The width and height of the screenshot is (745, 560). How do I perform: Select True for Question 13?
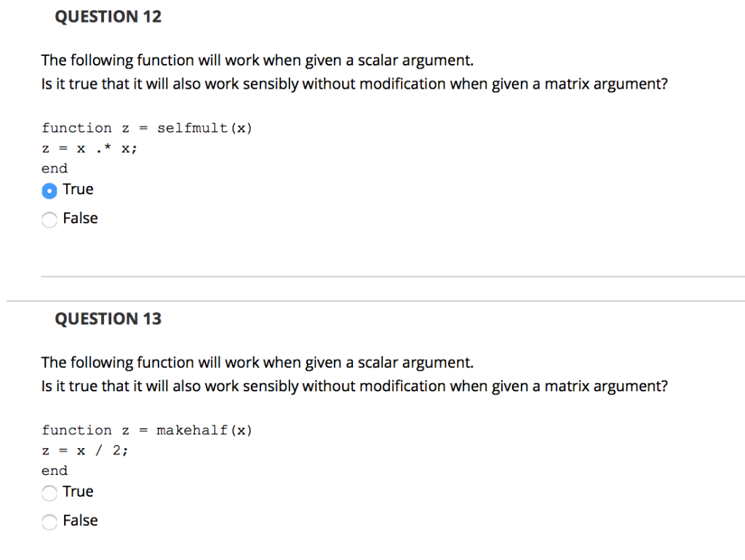point(49,492)
